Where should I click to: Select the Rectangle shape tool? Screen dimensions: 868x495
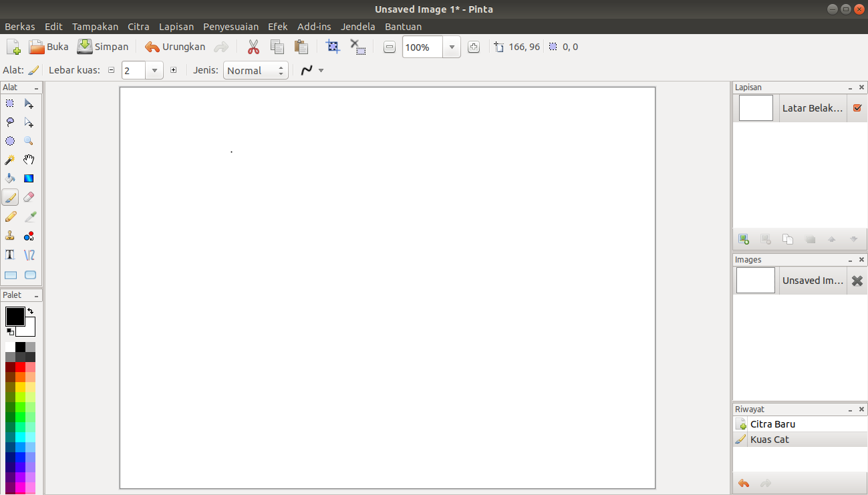[10, 275]
